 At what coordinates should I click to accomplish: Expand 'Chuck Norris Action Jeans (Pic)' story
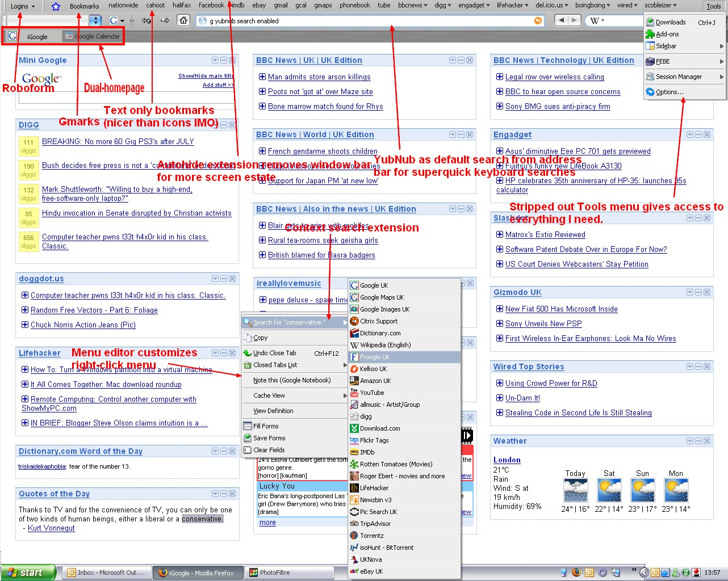click(25, 325)
